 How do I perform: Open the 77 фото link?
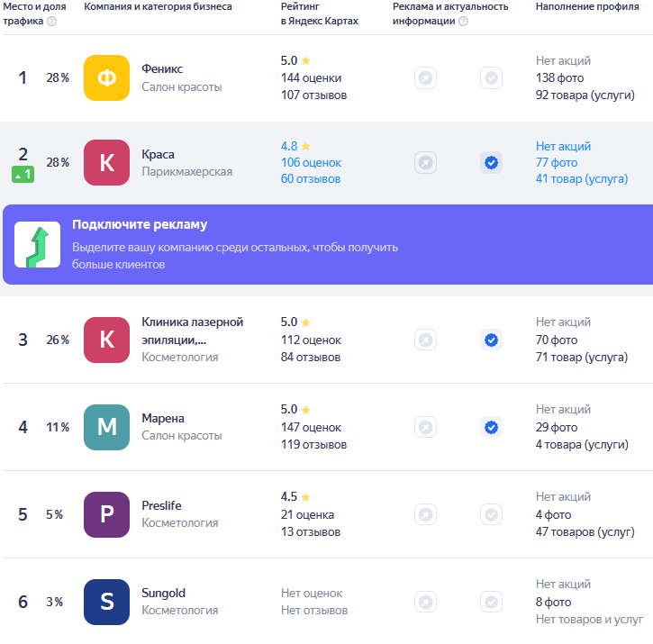click(x=557, y=162)
